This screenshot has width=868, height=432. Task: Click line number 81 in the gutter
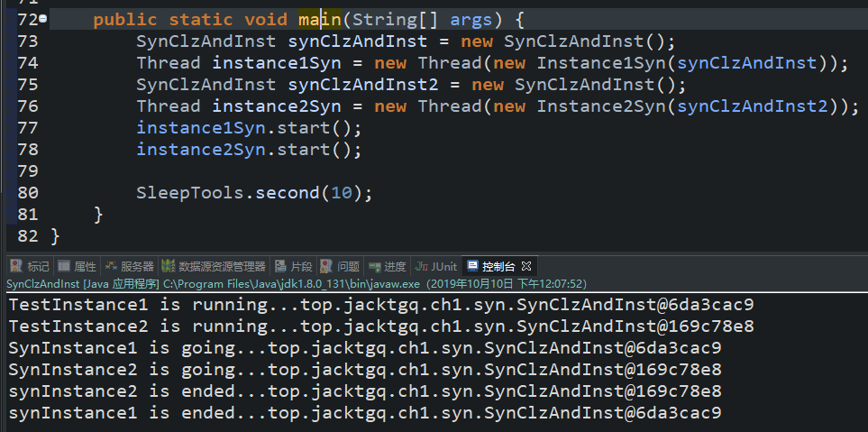(28, 215)
